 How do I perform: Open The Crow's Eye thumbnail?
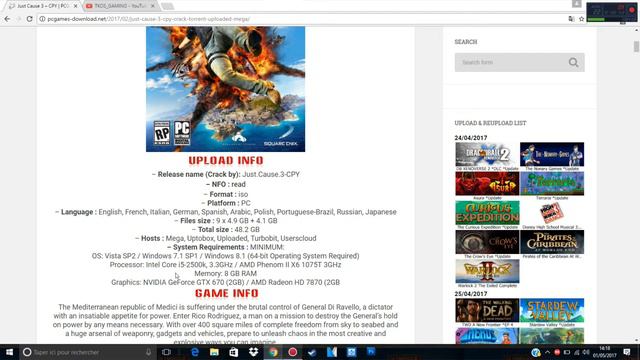(487, 242)
